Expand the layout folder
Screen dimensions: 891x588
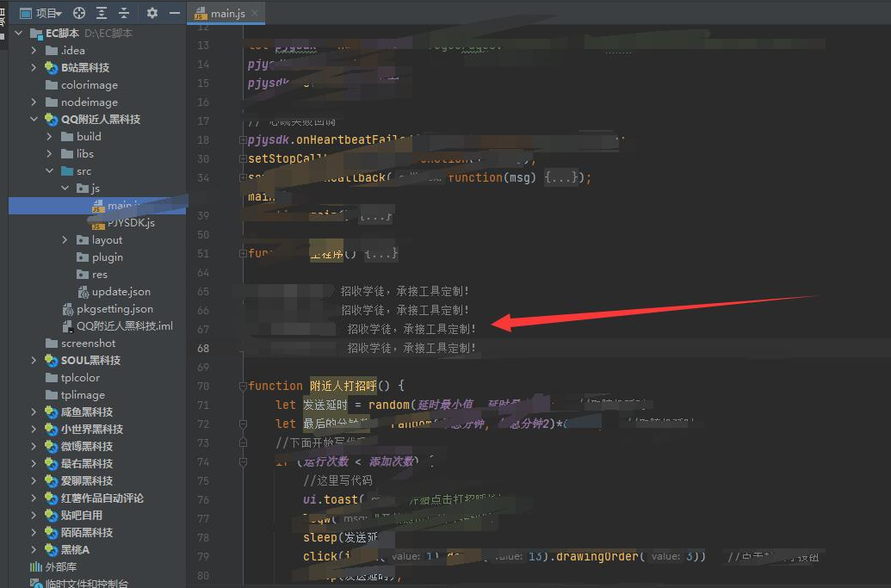pos(65,239)
